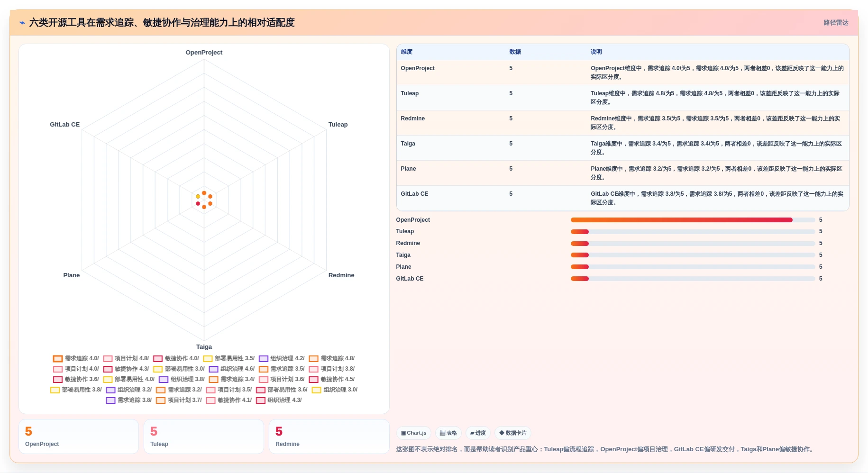Click the GitLab CE progress bar

click(693, 279)
